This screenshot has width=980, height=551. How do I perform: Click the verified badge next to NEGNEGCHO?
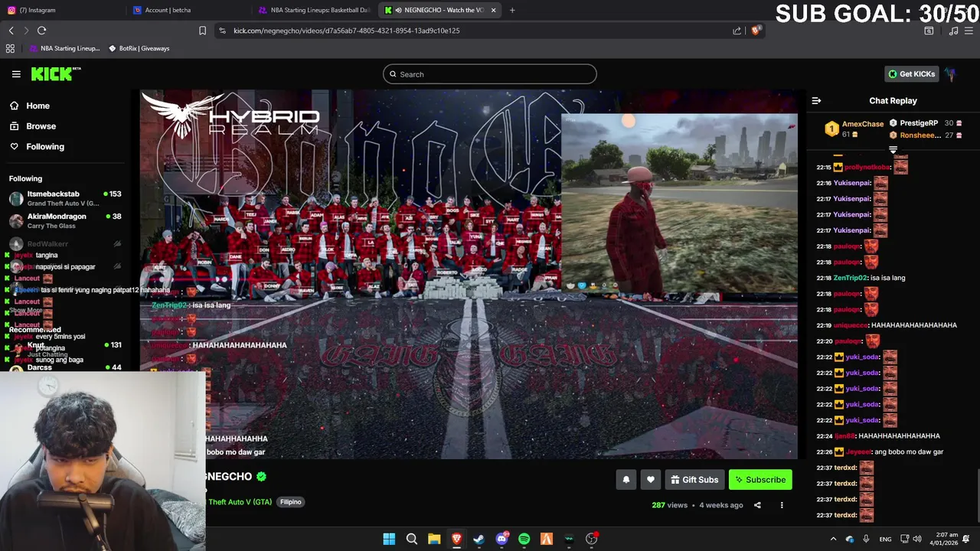[x=261, y=476]
